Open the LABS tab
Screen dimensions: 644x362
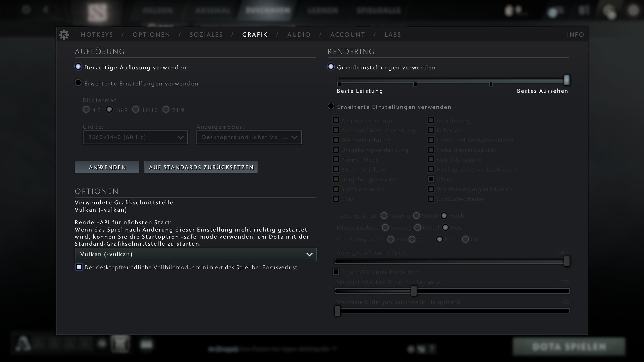pyautogui.click(x=392, y=35)
